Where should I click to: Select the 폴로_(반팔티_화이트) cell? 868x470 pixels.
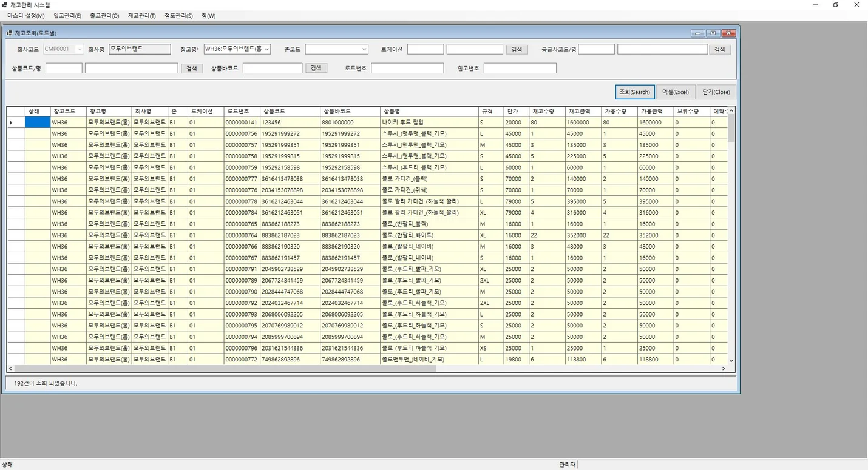(429, 235)
